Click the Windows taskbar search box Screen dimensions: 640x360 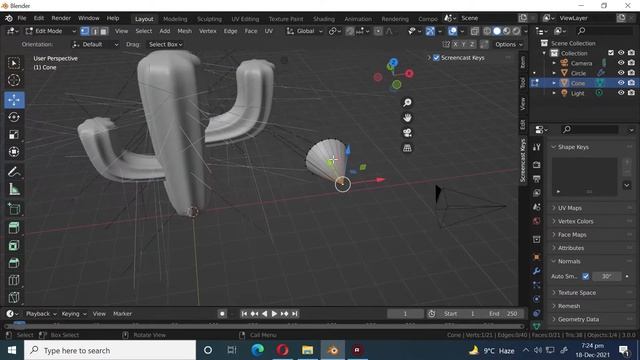[x=110, y=350]
